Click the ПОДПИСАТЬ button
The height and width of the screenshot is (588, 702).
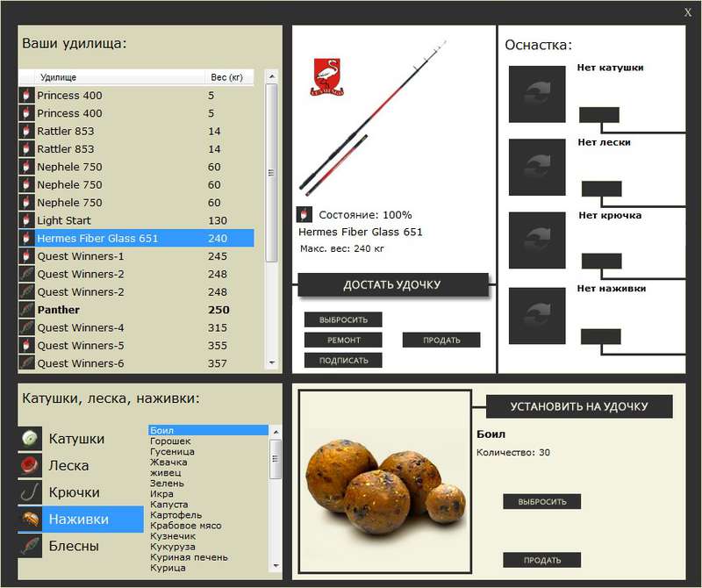(343, 360)
